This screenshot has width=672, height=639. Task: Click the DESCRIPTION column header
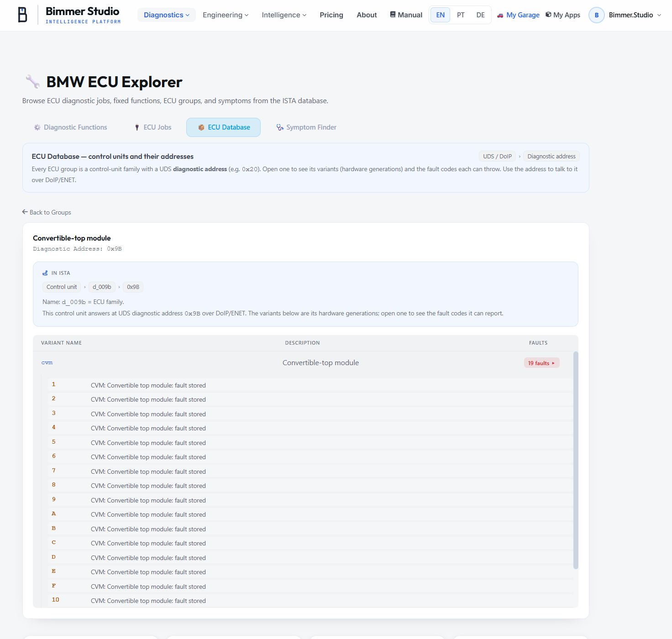303,343
